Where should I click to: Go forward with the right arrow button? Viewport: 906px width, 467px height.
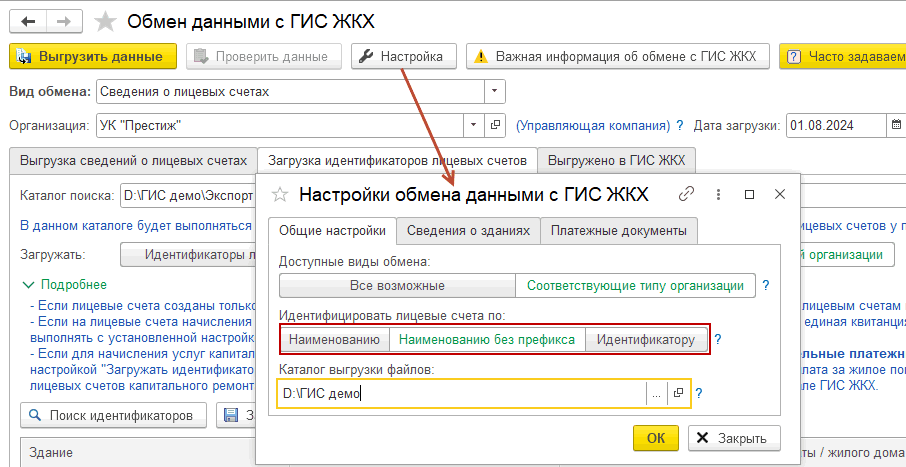pos(64,21)
